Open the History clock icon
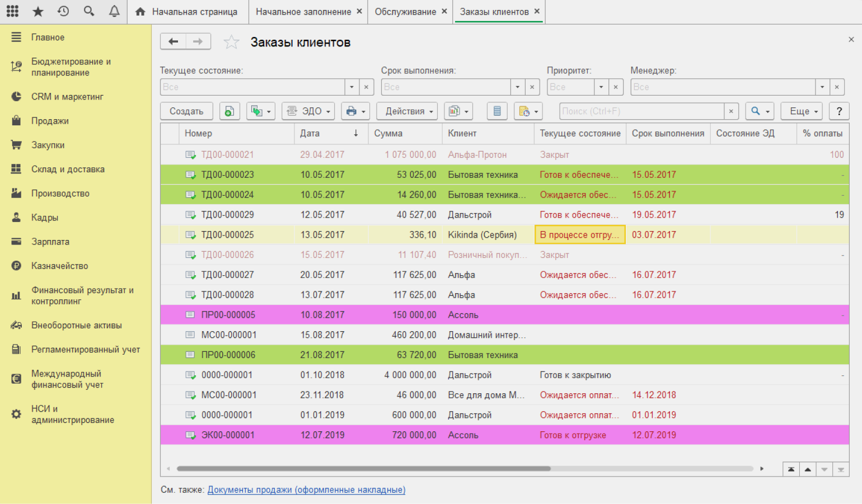Viewport: 862px width, 504px height. 63,11
